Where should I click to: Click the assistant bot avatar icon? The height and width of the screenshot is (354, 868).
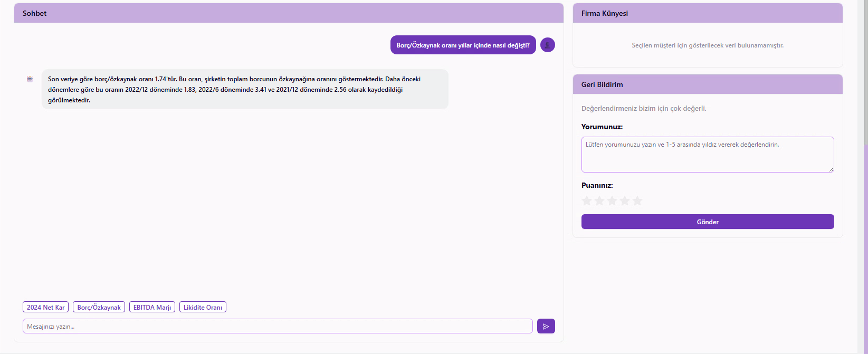click(30, 79)
